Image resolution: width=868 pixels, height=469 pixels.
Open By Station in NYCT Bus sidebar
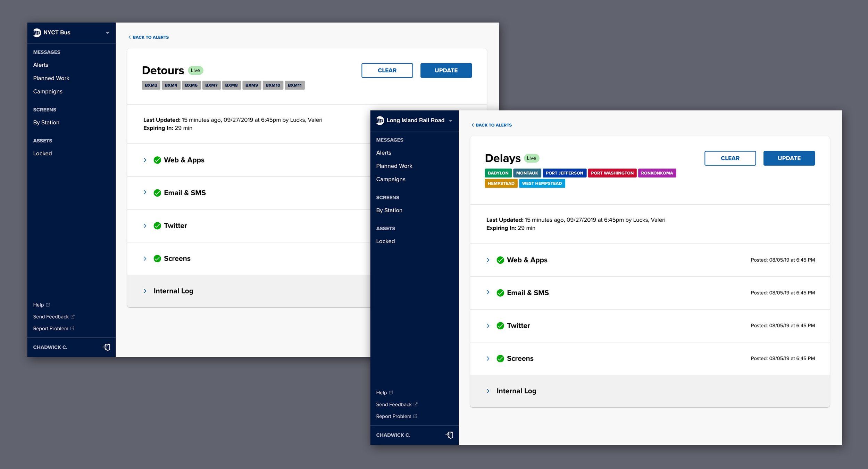click(46, 122)
